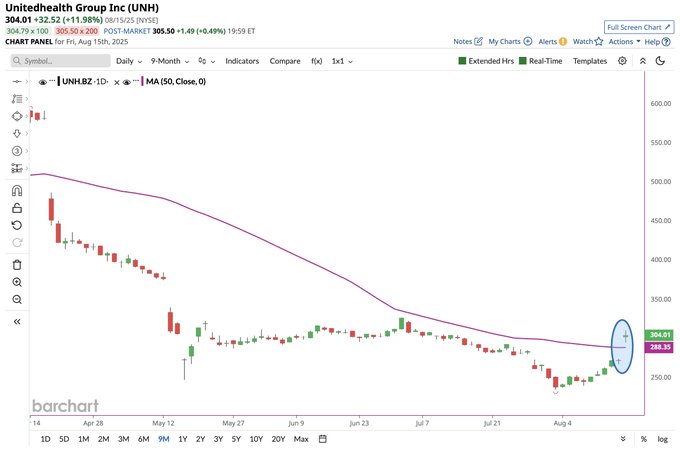The image size is (680, 452).
Task: Click the Symbol search field
Action: (61, 61)
